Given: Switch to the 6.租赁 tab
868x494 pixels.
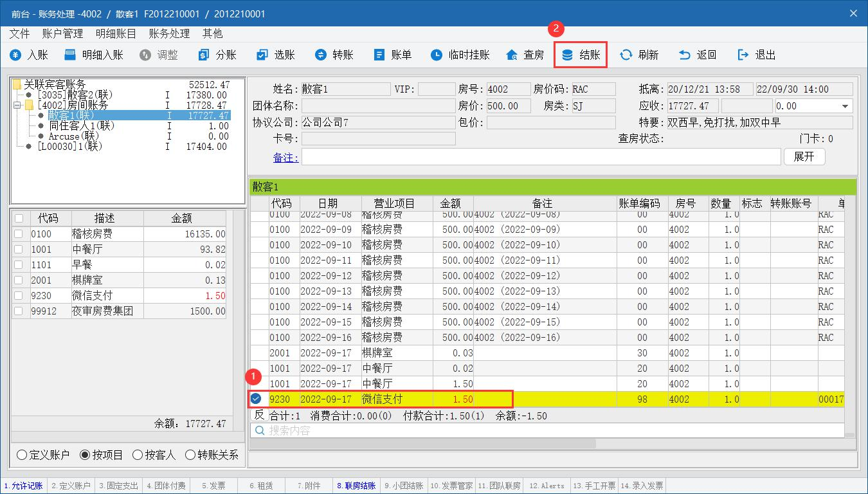Looking at the screenshot, I should 261,486.
